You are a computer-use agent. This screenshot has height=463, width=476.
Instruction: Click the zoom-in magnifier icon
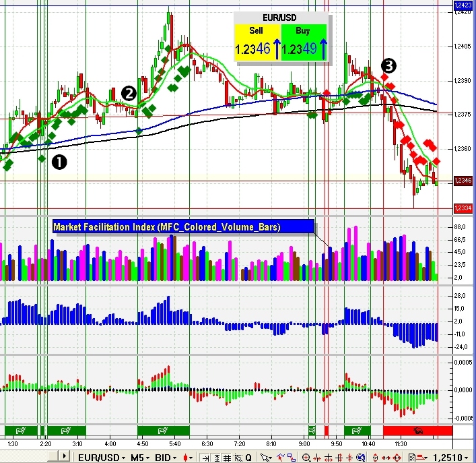[x=306, y=458]
